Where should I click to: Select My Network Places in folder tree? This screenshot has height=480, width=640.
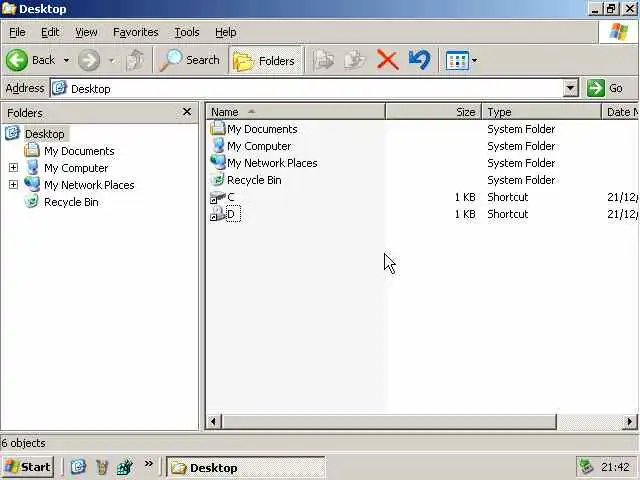click(x=89, y=185)
